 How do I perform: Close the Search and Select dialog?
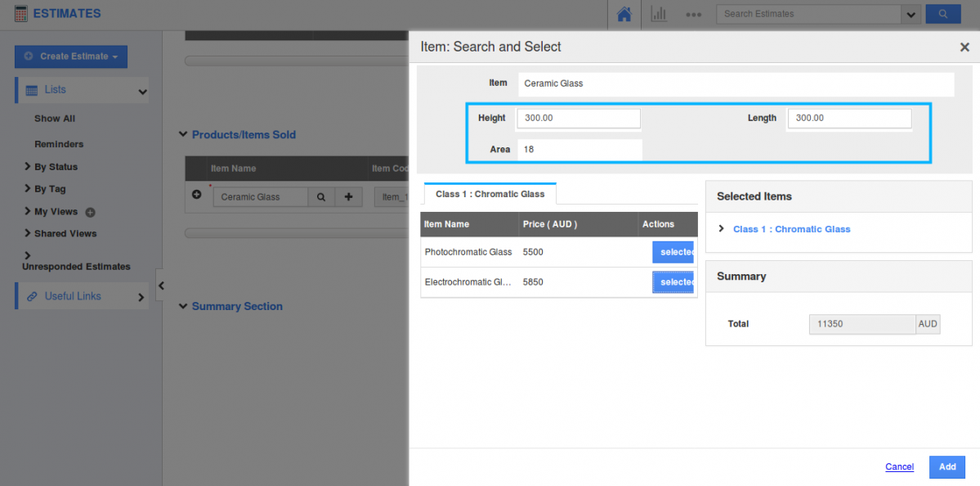pos(964,47)
